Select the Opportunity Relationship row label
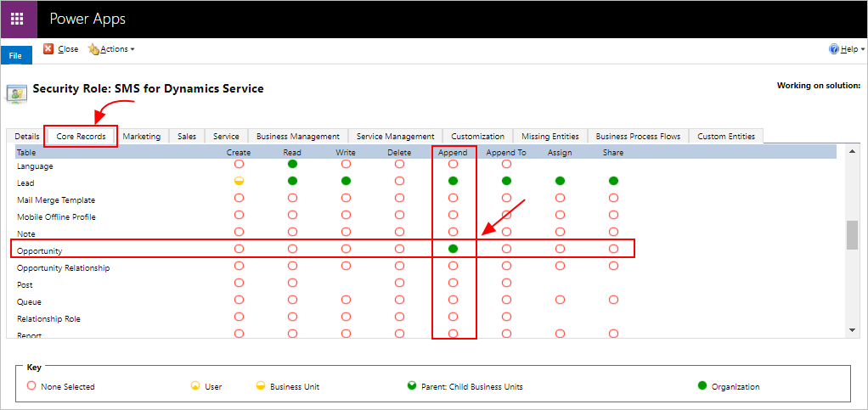This screenshot has width=868, height=410. 63,268
